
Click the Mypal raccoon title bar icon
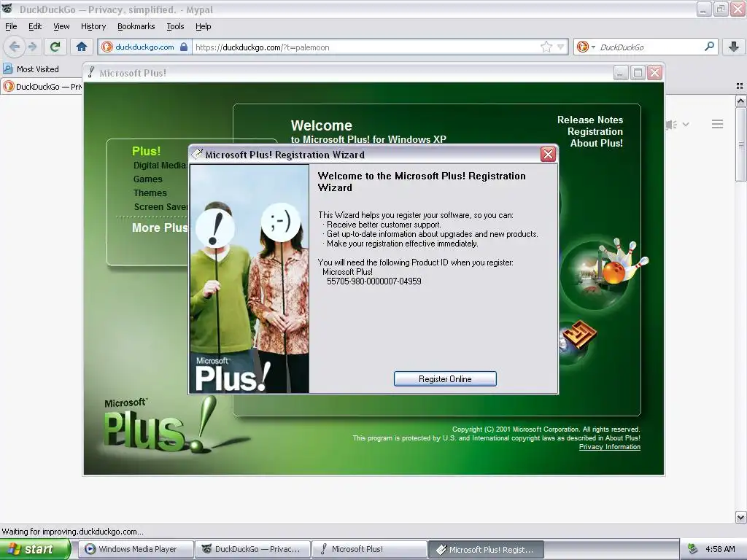7,9
